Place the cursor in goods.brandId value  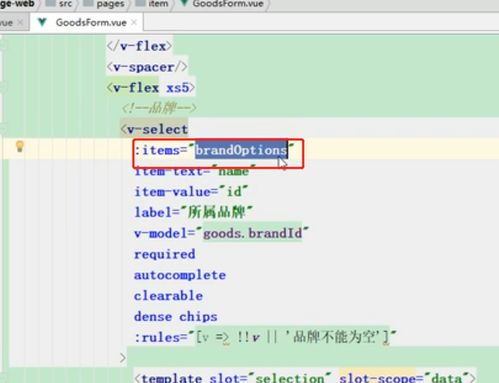click(x=252, y=233)
